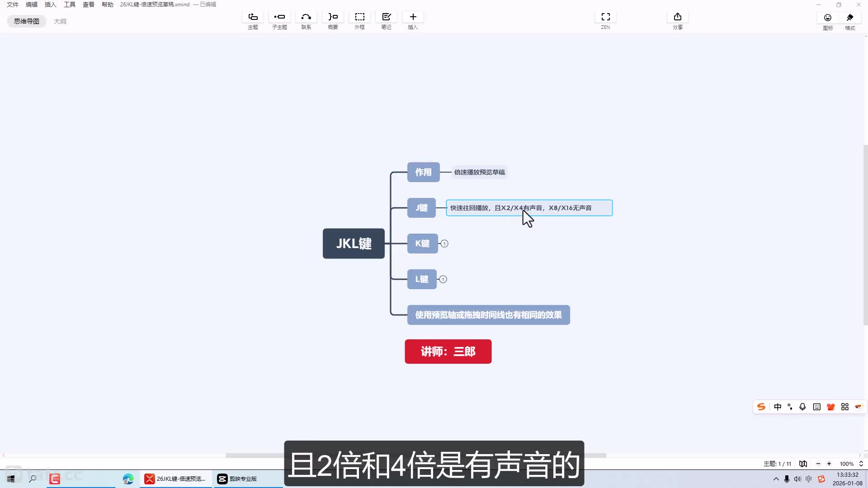Open the 图标 sticker panel
This screenshot has height=488, width=868.
827,18
